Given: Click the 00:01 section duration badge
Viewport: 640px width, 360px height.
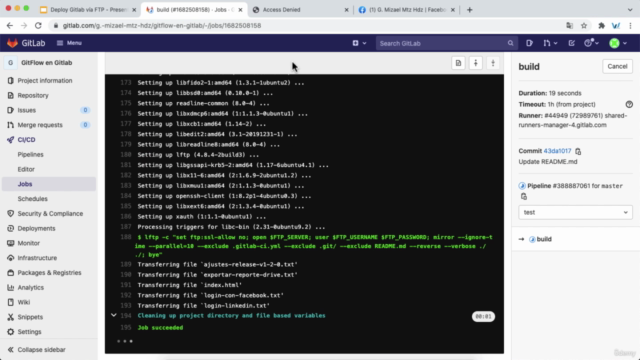Looking at the screenshot, I should pos(483,316).
